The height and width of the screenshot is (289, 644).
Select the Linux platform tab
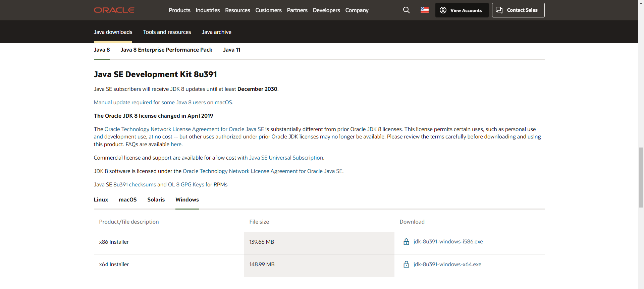[101, 200]
